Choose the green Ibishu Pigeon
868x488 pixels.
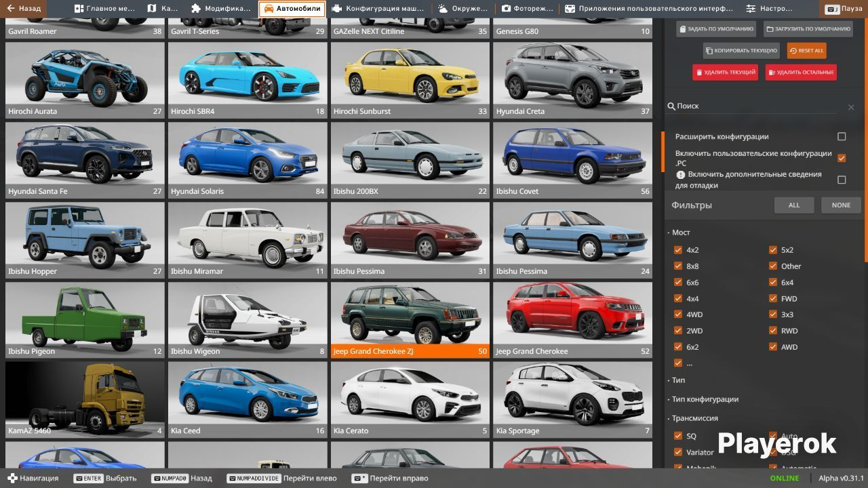tap(85, 320)
